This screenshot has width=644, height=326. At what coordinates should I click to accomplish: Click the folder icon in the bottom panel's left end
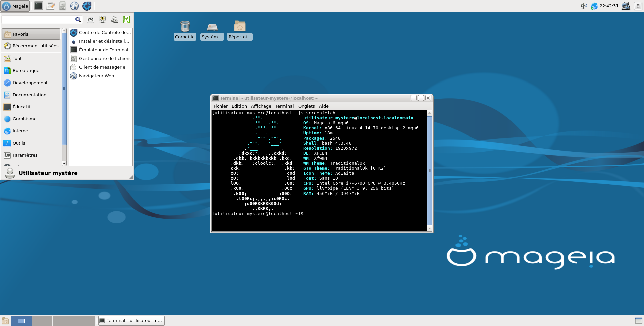tap(5, 321)
